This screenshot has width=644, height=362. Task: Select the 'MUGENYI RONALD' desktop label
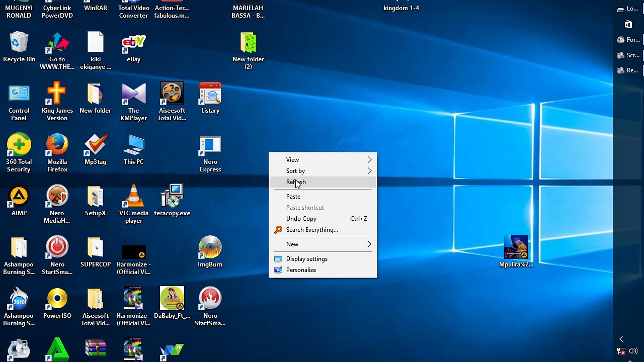click(19, 12)
